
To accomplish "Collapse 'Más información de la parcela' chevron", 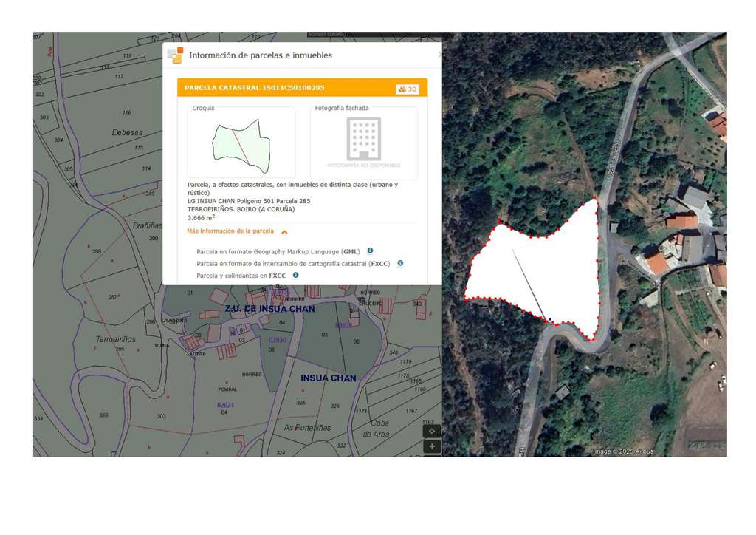I will coord(284,231).
